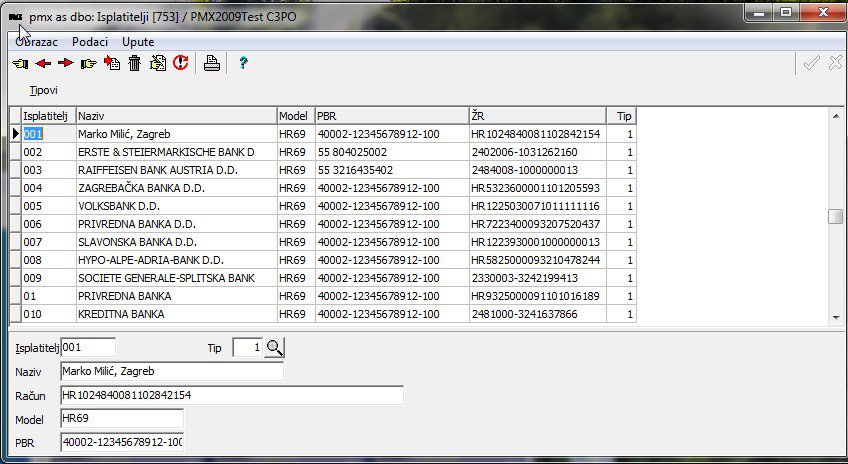Click the PBR column header
848x464 pixels.
pos(392,116)
